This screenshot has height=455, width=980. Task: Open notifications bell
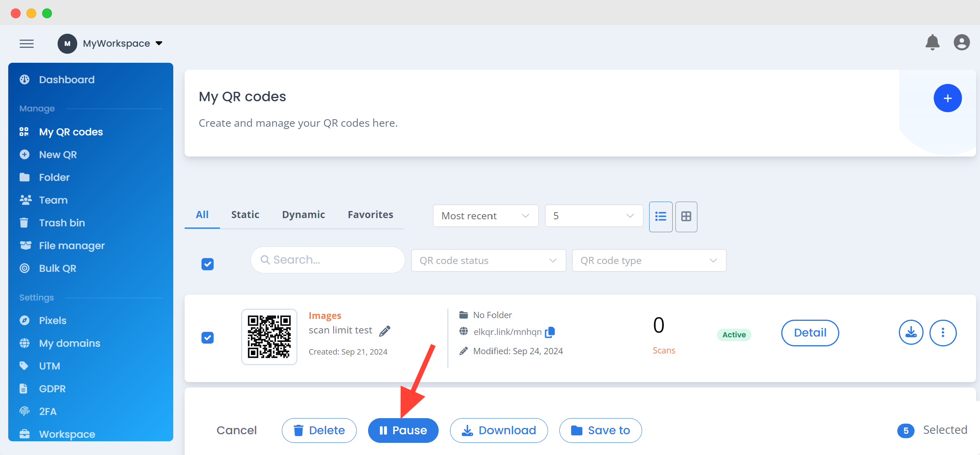(x=933, y=43)
